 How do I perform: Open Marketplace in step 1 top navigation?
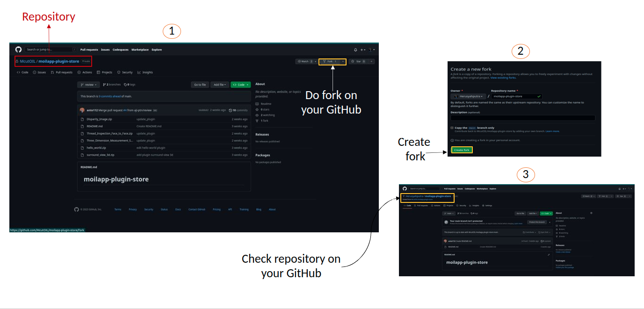coord(140,50)
